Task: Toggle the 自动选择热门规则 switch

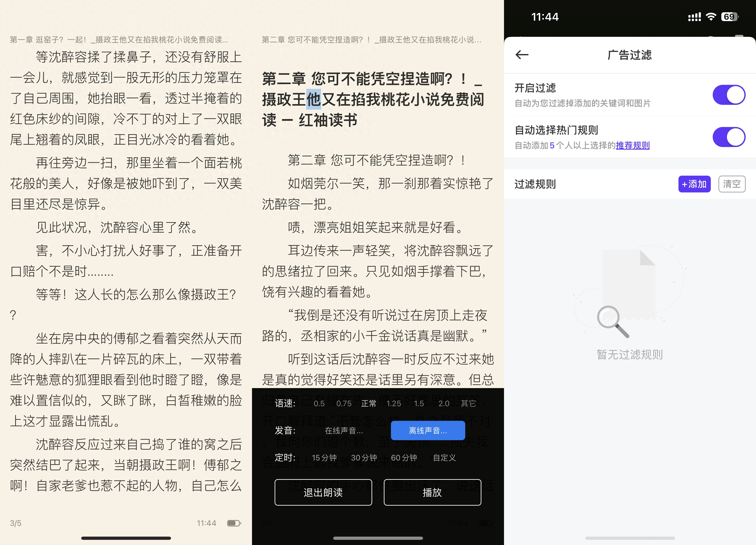Action: click(729, 137)
